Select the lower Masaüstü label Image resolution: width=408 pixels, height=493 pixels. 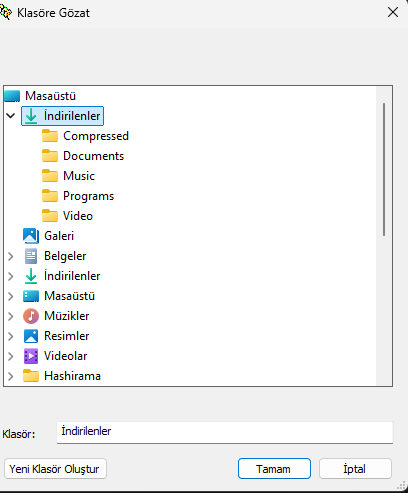click(70, 296)
